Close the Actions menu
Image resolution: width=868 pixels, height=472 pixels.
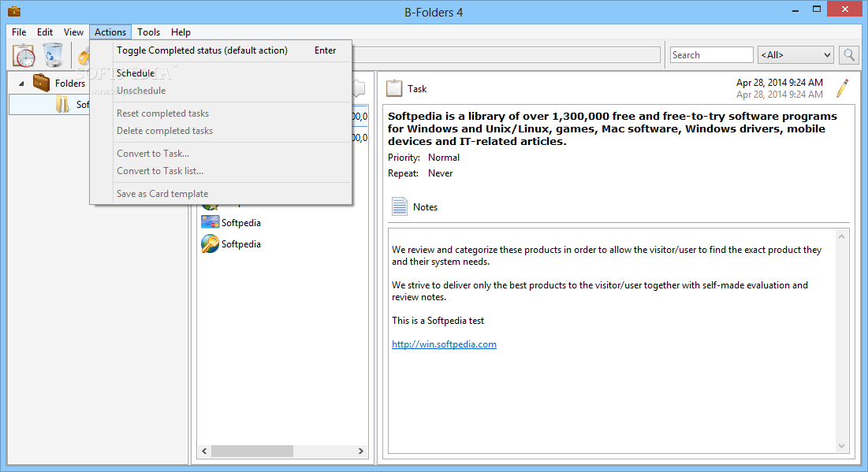pyautogui.click(x=110, y=32)
